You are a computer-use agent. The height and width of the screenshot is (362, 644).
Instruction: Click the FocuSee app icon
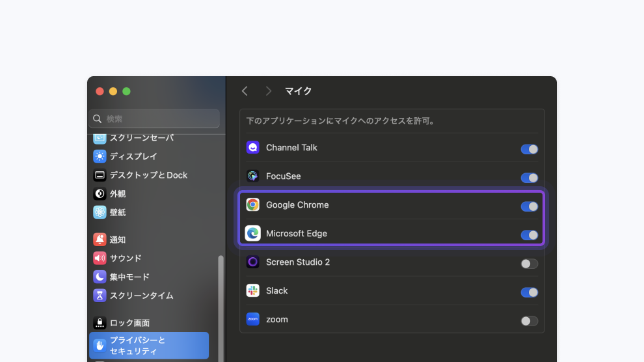(253, 176)
